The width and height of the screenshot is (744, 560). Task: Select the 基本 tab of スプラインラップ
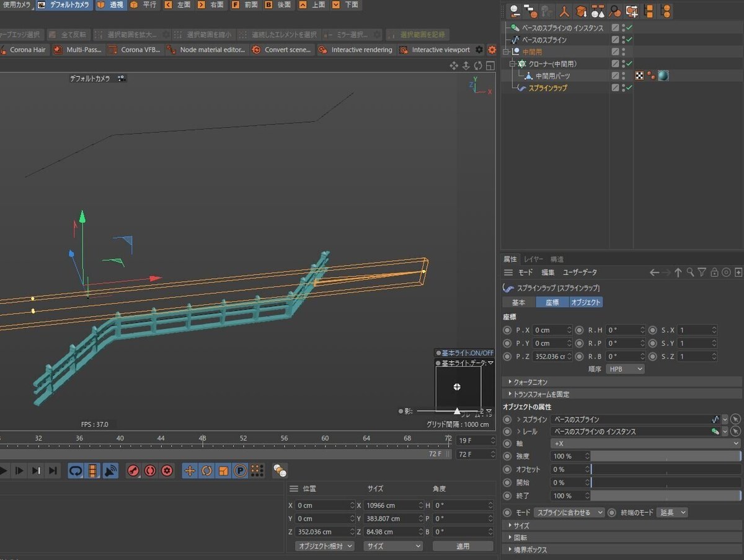point(518,302)
